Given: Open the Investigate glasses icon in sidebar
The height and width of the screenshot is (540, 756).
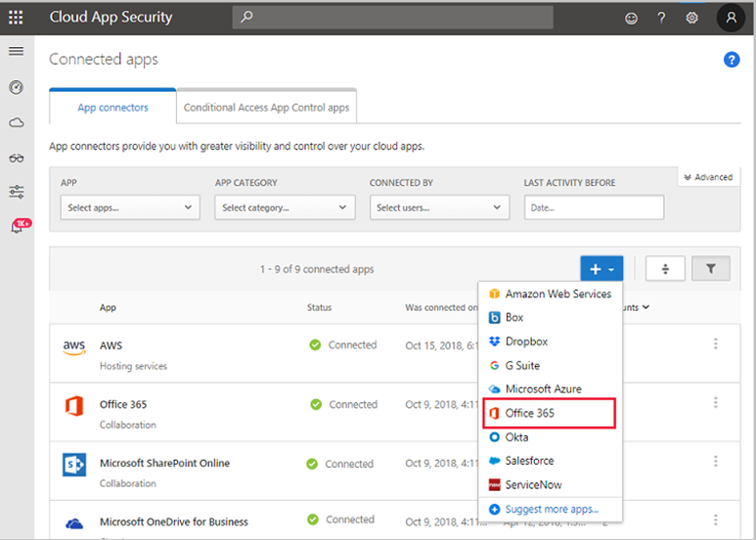Looking at the screenshot, I should [x=17, y=157].
